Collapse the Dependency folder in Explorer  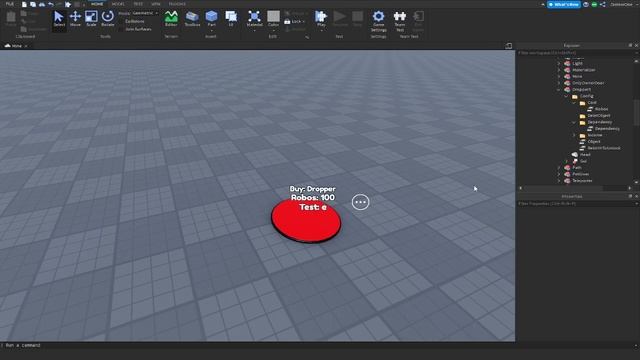(574, 122)
